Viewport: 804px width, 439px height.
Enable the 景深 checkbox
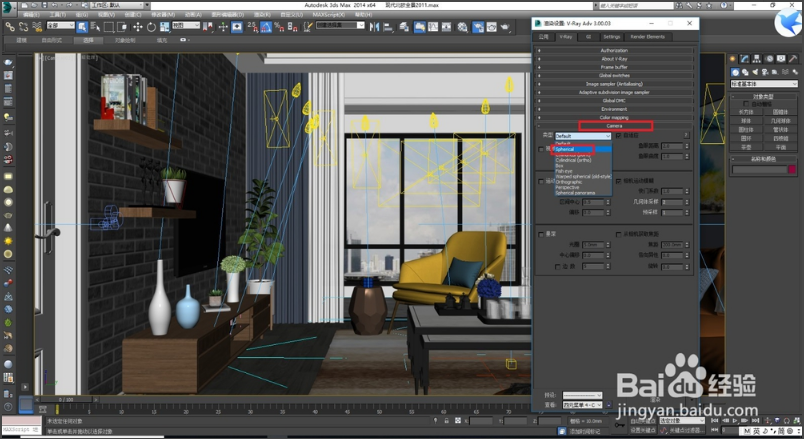click(x=541, y=234)
